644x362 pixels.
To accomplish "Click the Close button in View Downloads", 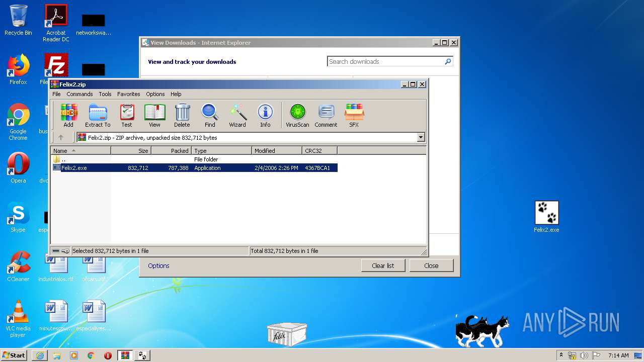I will tap(431, 265).
